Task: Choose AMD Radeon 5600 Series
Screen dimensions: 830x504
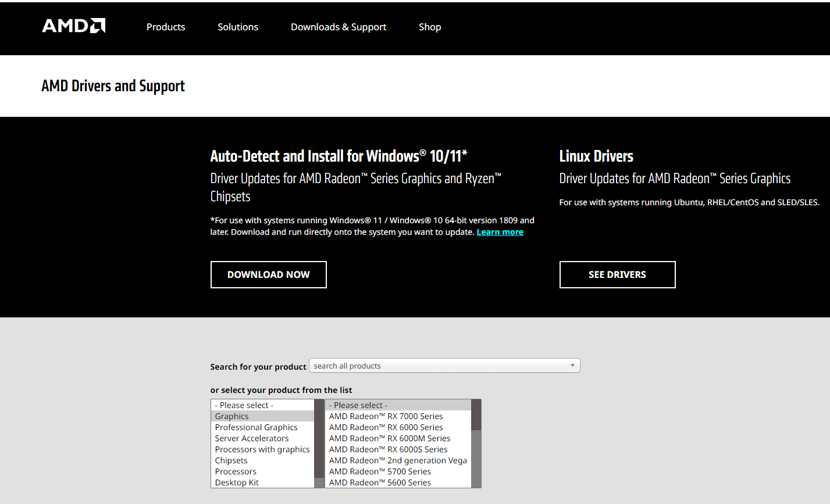Action: [x=398, y=482]
